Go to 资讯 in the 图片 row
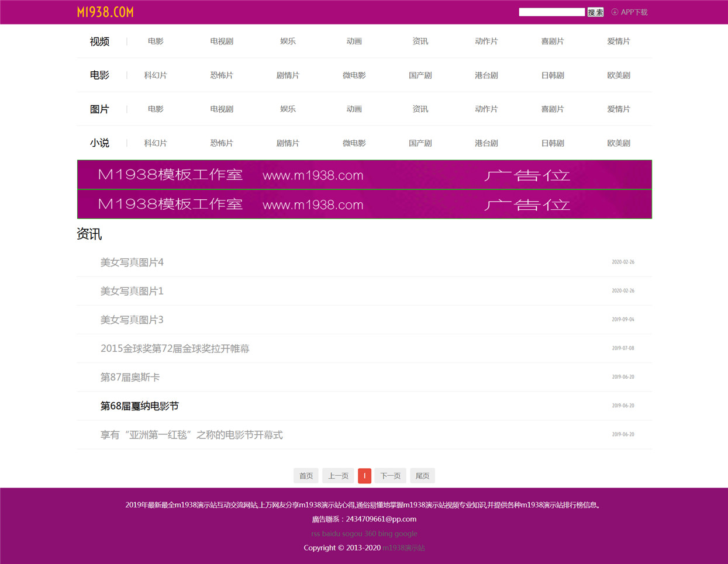This screenshot has height=564, width=728. pyautogui.click(x=420, y=109)
